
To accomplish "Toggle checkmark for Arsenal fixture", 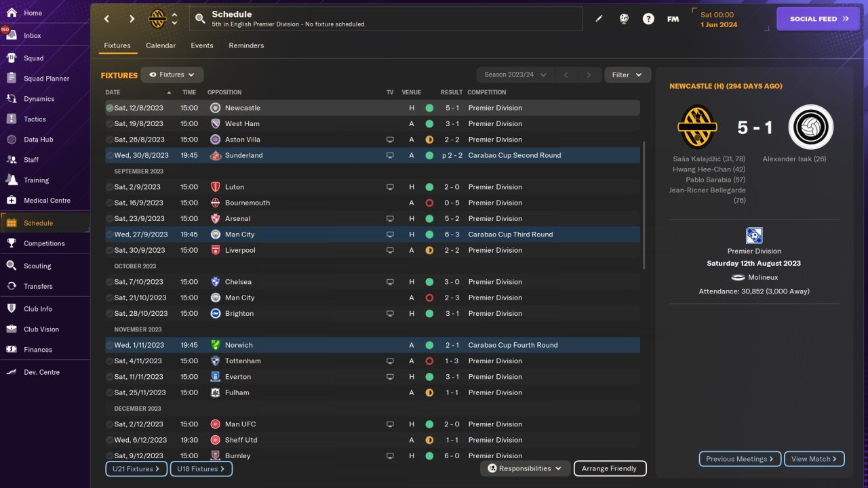I will 110,219.
